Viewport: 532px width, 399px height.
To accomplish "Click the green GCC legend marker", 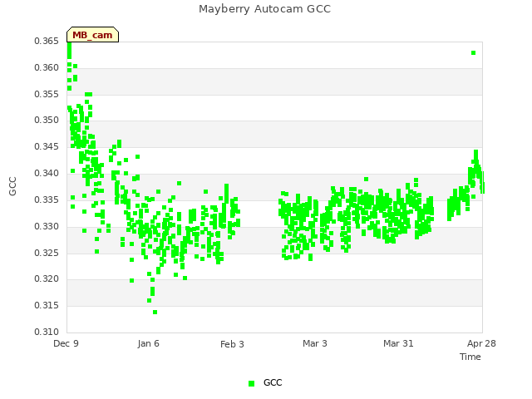I will click(x=251, y=383).
